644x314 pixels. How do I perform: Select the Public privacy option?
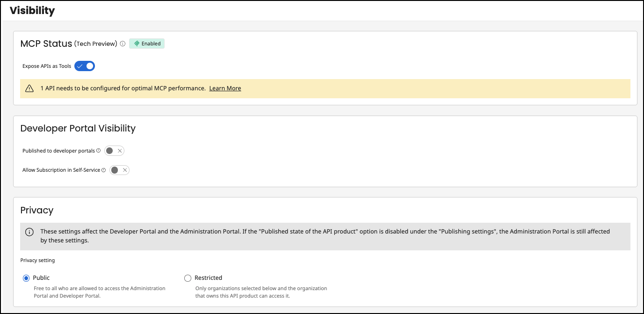tap(26, 277)
